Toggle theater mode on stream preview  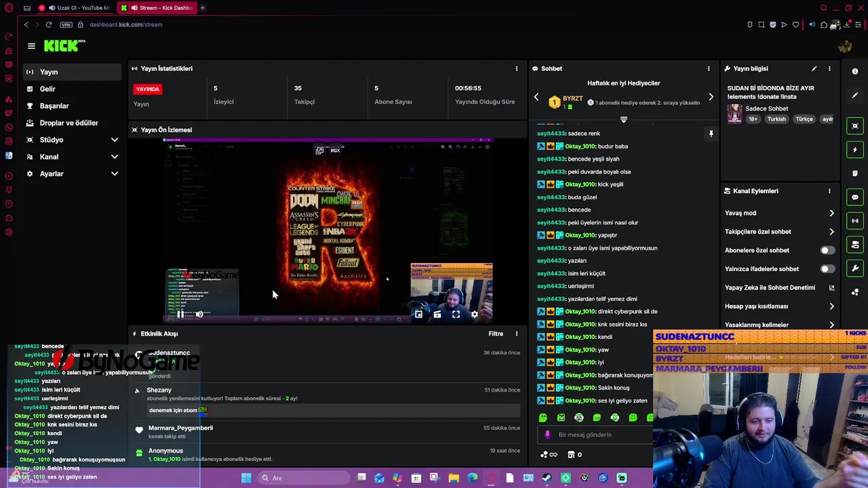click(x=437, y=314)
